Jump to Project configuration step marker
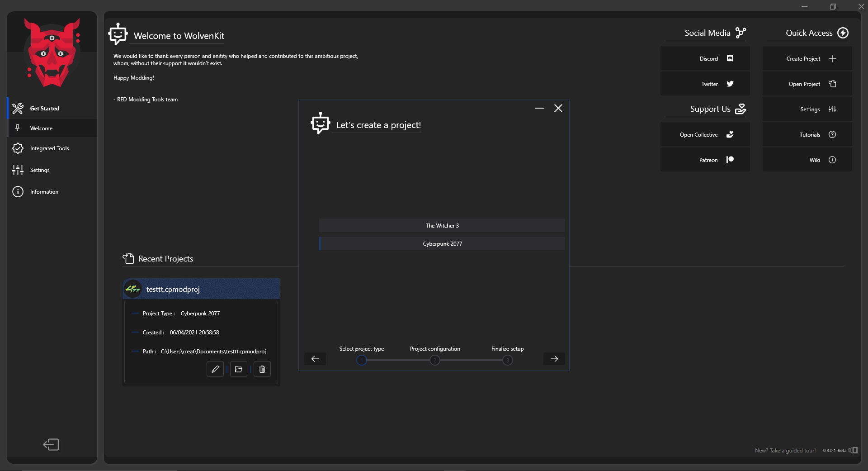 [434, 360]
